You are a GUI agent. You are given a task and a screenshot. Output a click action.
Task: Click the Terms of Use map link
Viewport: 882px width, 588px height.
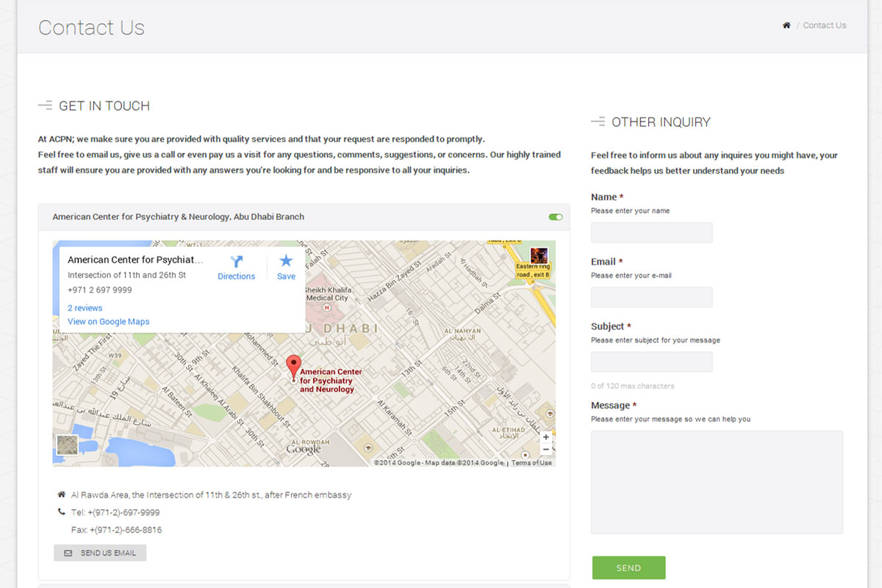[x=531, y=463]
